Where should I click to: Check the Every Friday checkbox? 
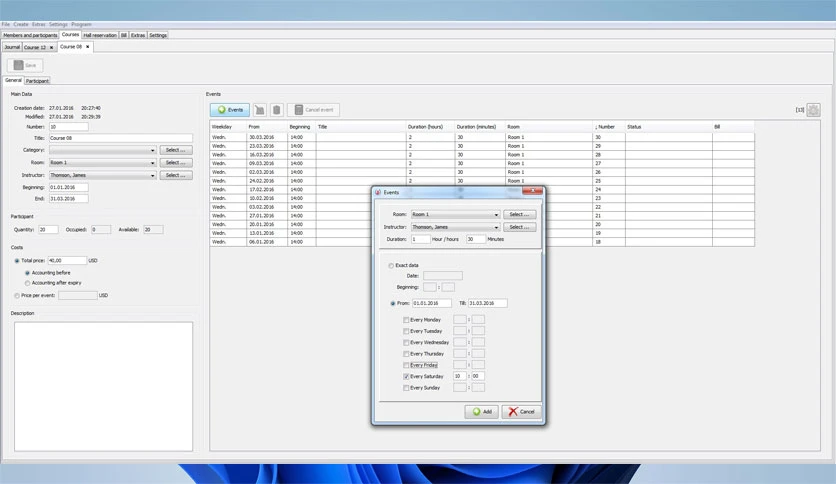click(406, 365)
